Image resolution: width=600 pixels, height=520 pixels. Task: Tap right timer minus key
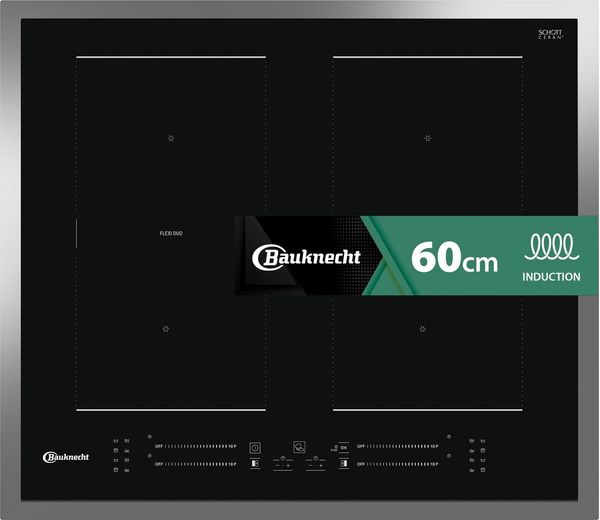(310, 465)
